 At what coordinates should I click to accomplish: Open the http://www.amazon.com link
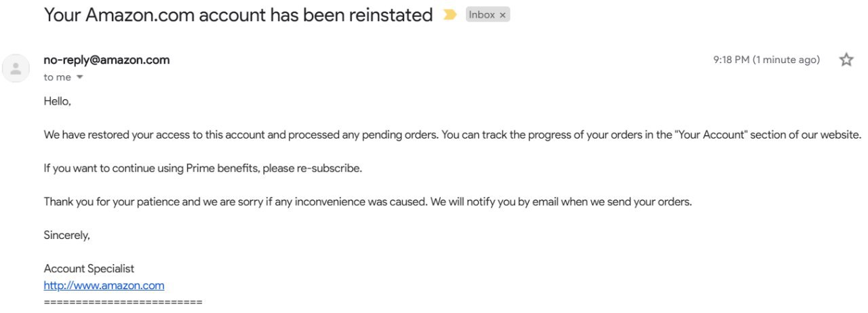click(104, 286)
